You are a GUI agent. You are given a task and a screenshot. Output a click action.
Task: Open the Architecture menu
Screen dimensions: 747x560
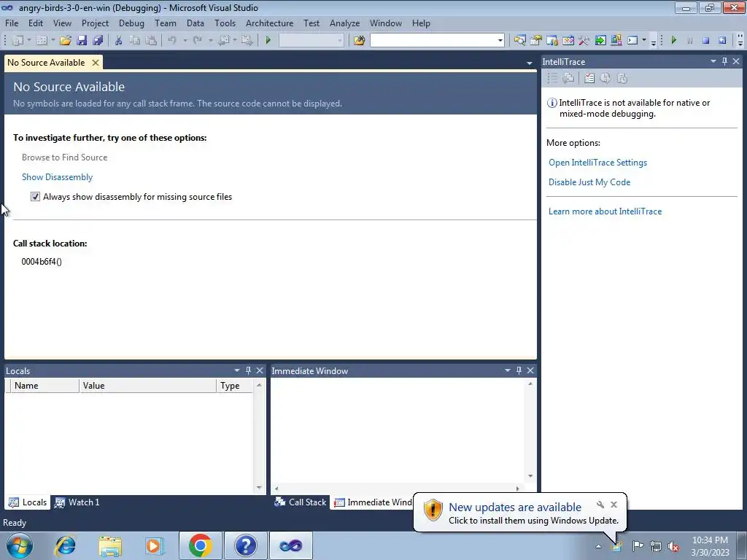pos(270,23)
